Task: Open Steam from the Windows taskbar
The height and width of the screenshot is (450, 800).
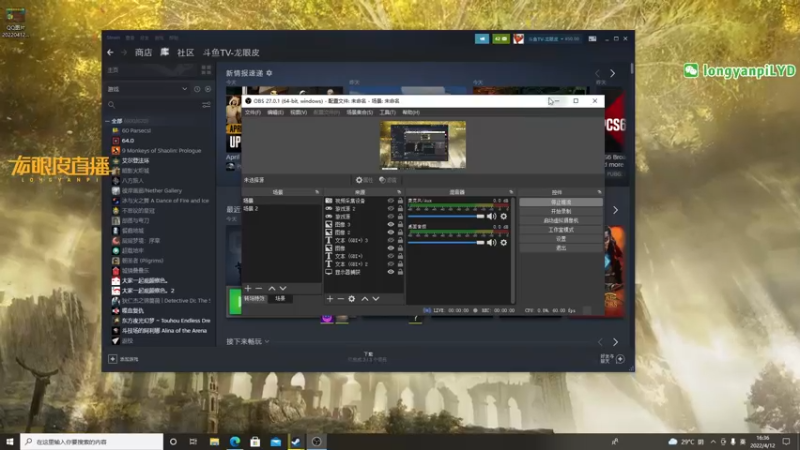Action: [296, 441]
